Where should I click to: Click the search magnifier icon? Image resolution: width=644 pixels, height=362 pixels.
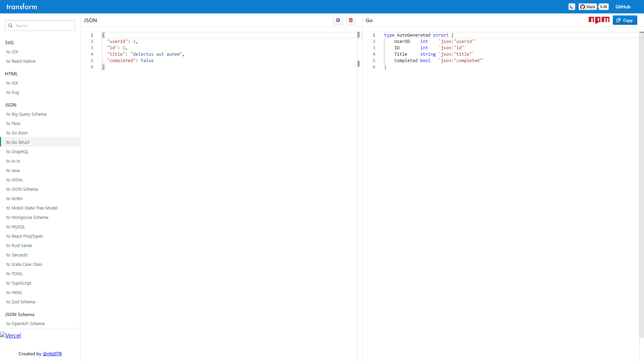10,25
